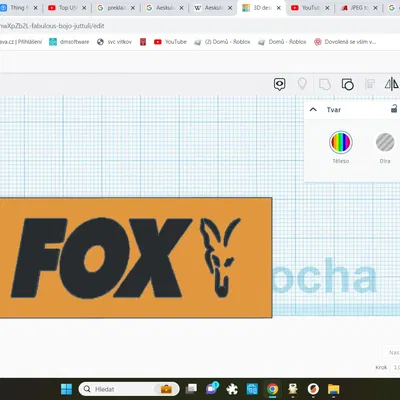Switch to the preklad Google tab
Screen dimensions: 400x400
[x=115, y=8]
